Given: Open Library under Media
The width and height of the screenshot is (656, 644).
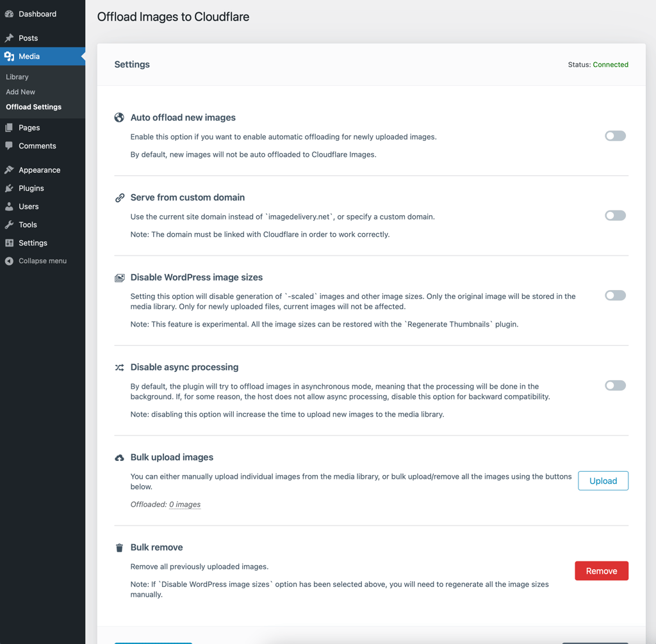Looking at the screenshot, I should click(17, 77).
